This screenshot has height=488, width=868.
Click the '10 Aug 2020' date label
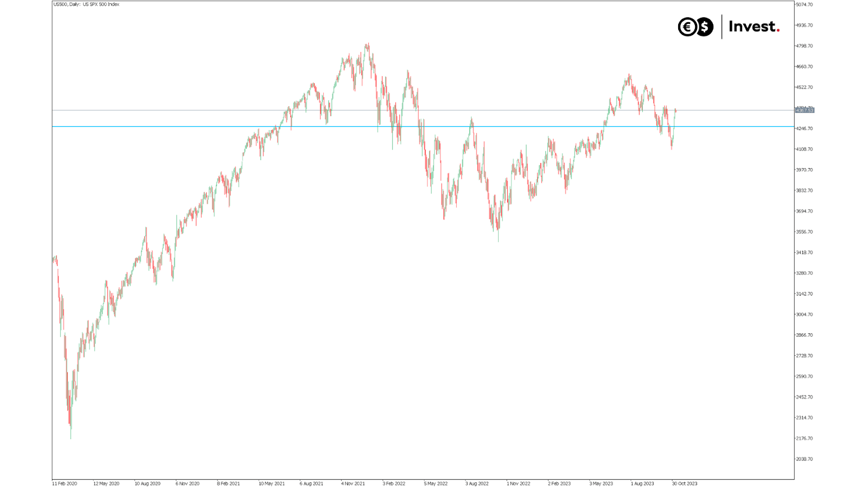point(148,483)
